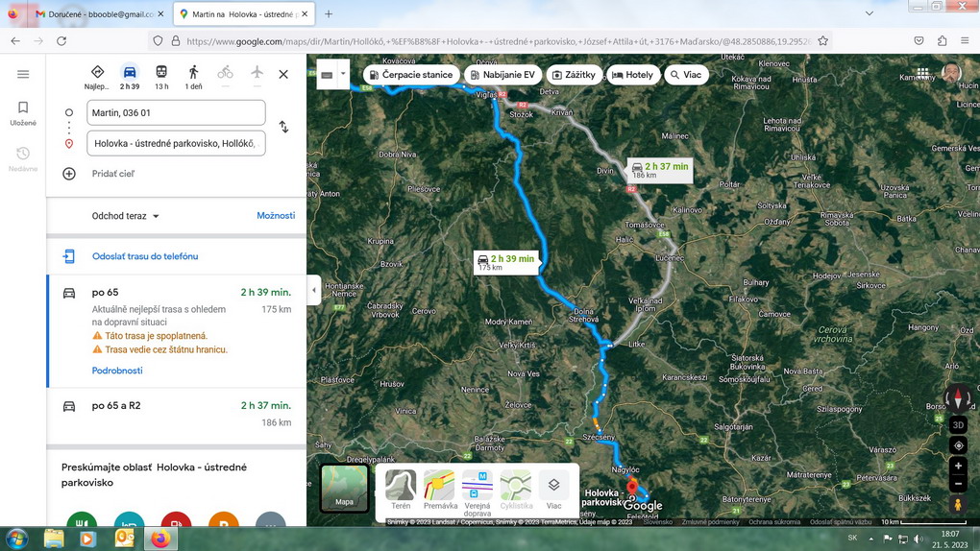
Task: Open Podrobnosti details for route
Action: tap(117, 371)
